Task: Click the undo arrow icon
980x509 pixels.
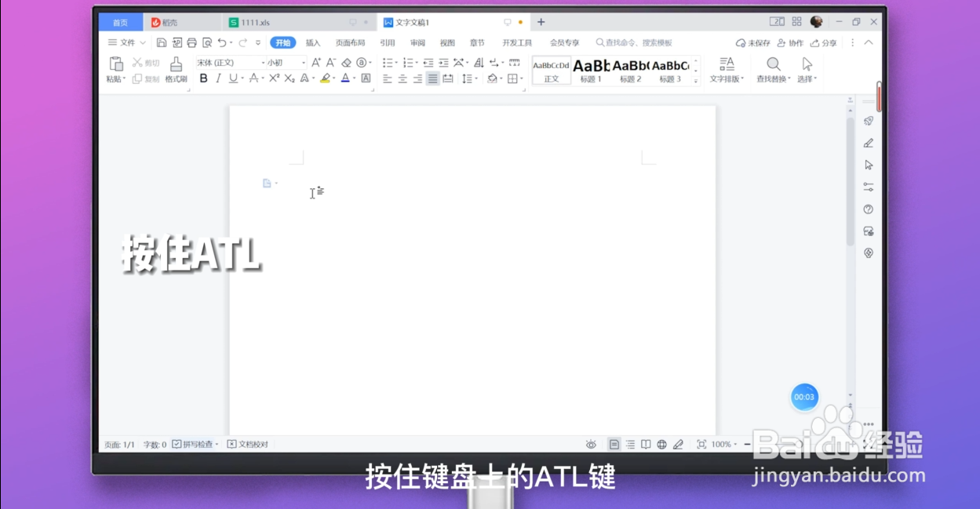Action: (224, 42)
